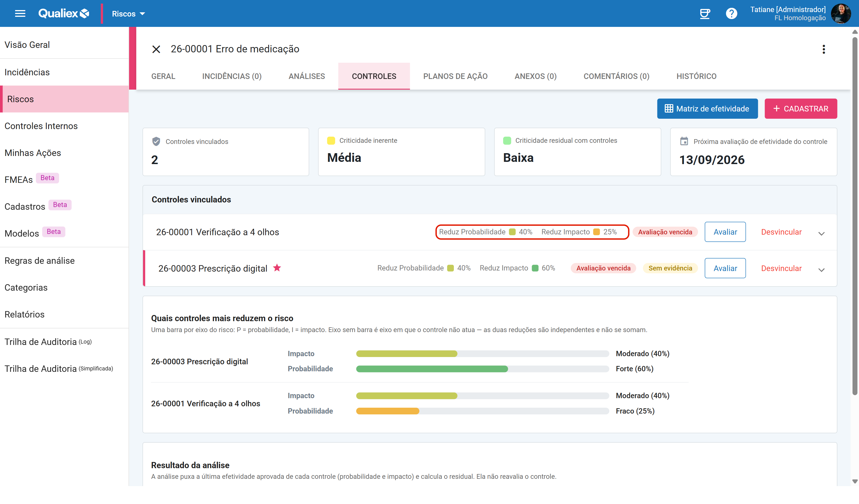Click the green Criticidade residual color swatch
Viewport: 859px width, 504px height.
pos(507,141)
